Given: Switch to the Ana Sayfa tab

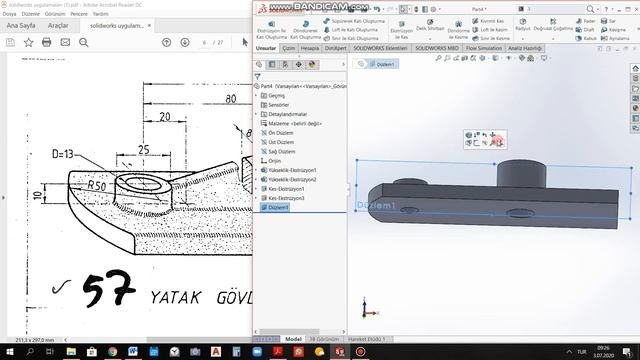Looking at the screenshot, I should coord(21,25).
